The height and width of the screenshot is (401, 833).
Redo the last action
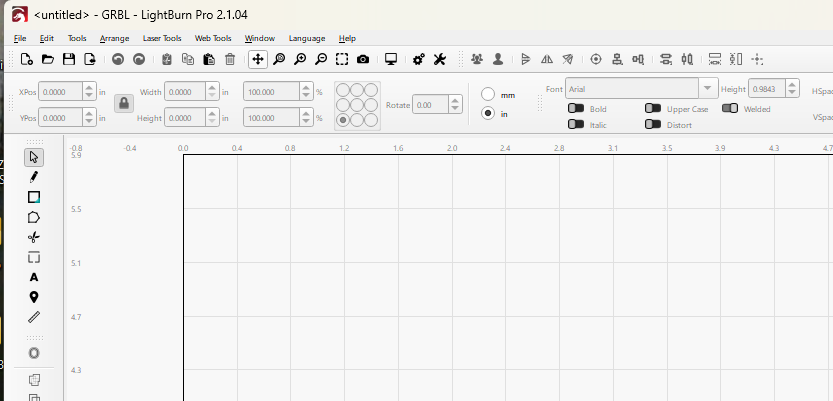[x=139, y=59]
